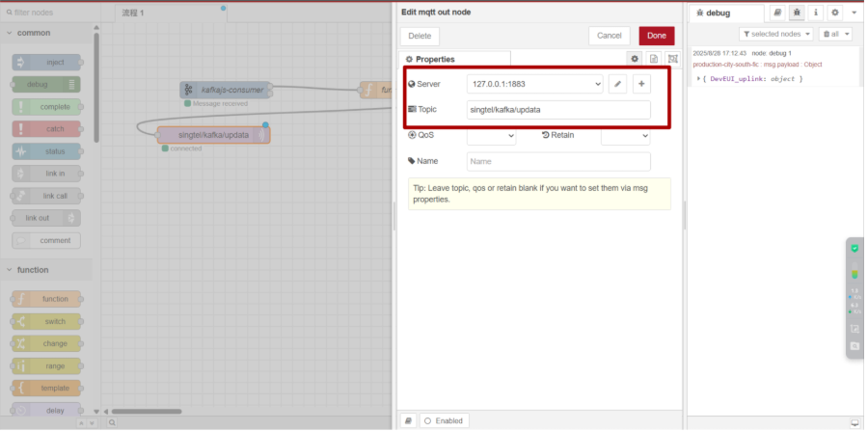This screenshot has height=431, width=868.
Task: Show the info sidebar tab icon
Action: 816,13
